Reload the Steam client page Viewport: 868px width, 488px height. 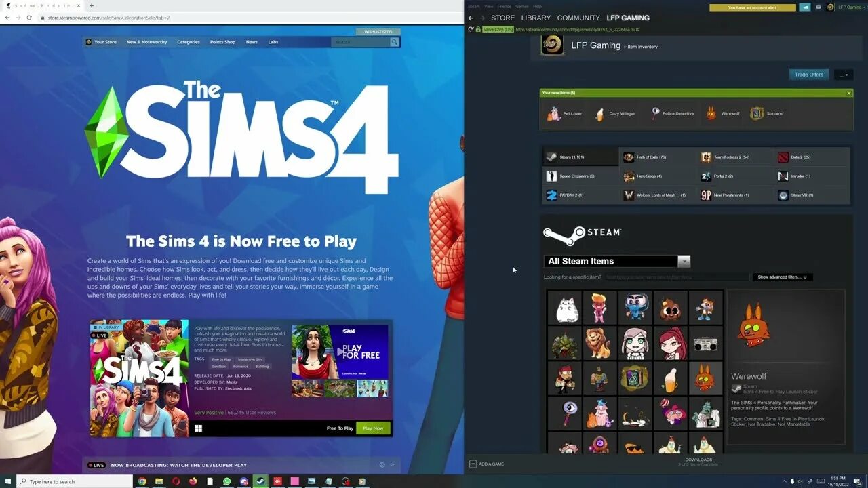point(471,29)
